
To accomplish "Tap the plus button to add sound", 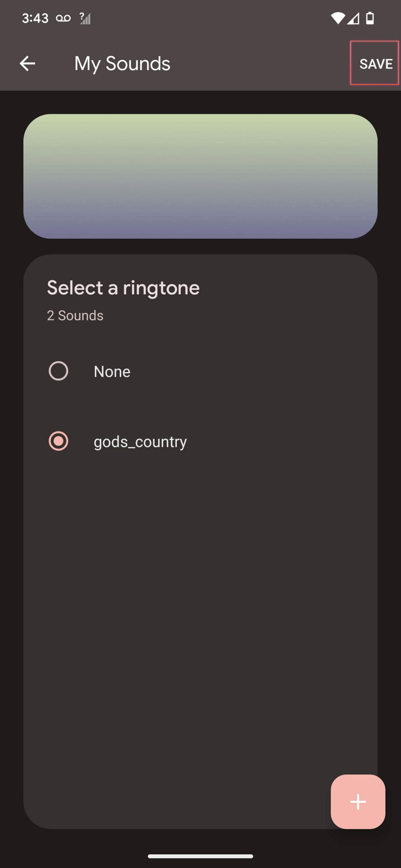I will click(358, 802).
